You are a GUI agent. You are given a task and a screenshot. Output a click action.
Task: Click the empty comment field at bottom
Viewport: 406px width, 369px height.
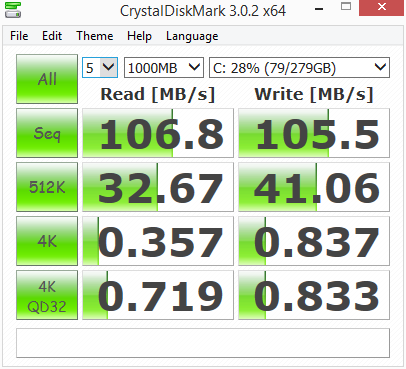203,343
